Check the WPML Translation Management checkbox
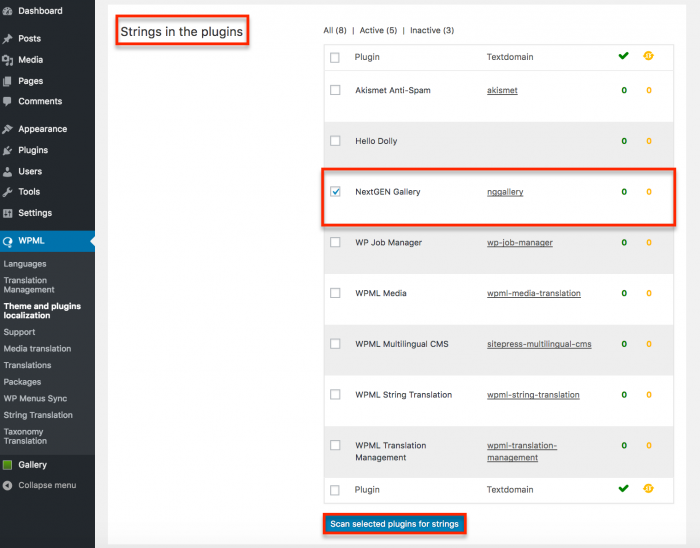700x548 pixels. [x=335, y=445]
